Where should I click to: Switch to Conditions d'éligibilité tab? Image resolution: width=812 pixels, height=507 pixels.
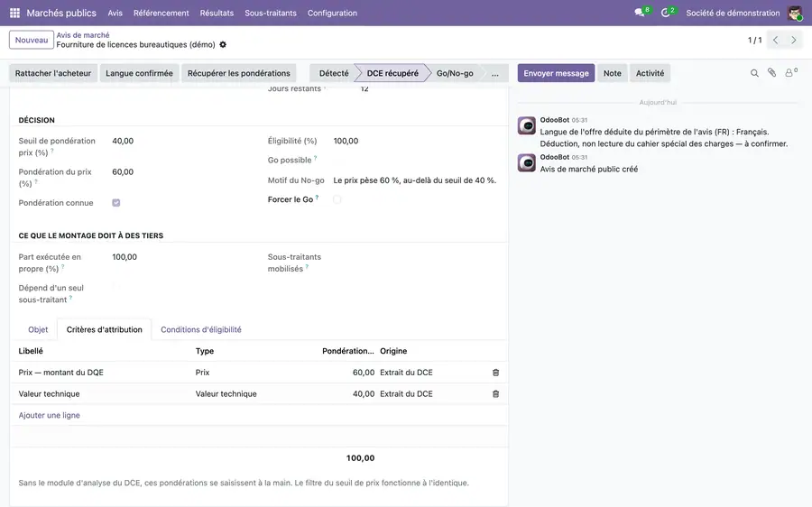pyautogui.click(x=201, y=329)
